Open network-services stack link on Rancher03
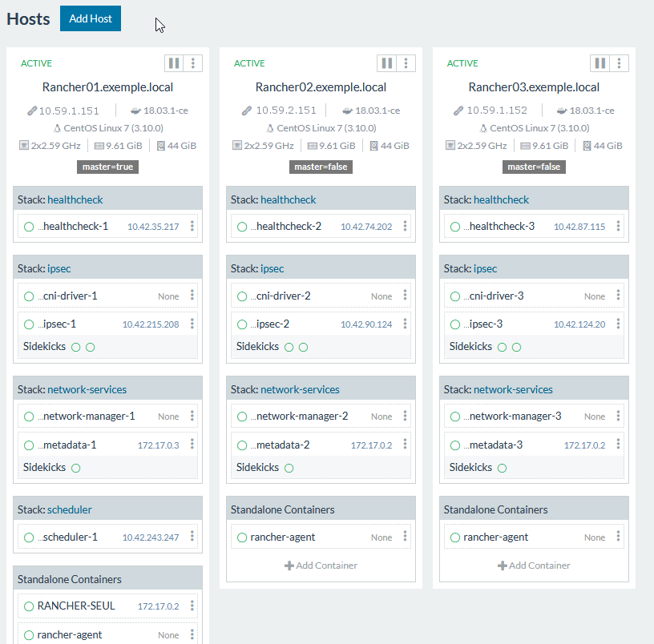 point(513,390)
